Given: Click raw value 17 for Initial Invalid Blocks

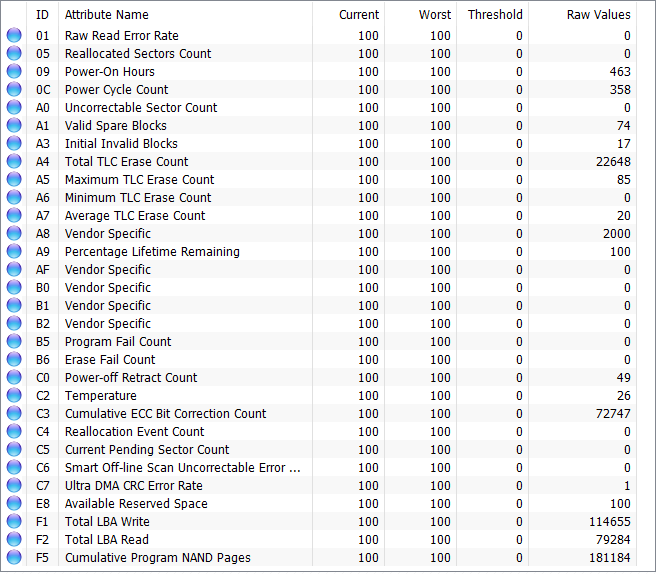Looking at the screenshot, I should click(623, 144).
